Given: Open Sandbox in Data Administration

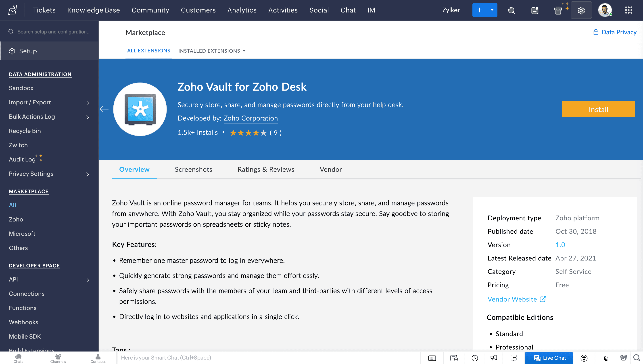Looking at the screenshot, I should [x=21, y=88].
